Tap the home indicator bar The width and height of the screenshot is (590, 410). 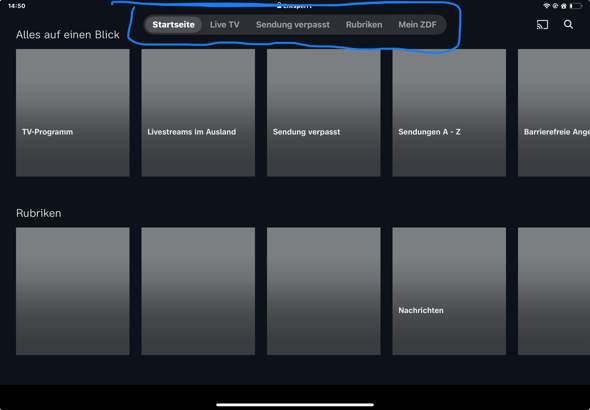pos(295,405)
